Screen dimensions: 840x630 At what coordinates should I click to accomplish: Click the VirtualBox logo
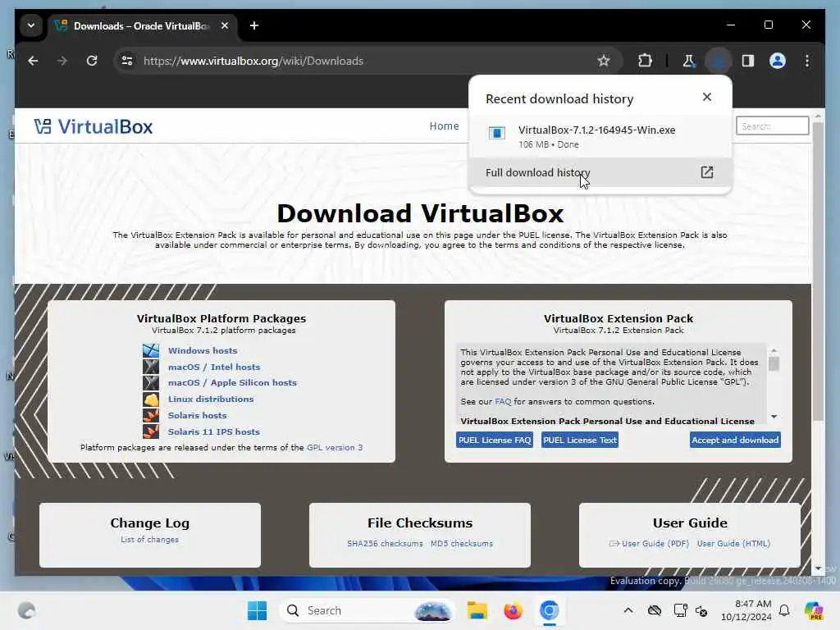click(94, 127)
